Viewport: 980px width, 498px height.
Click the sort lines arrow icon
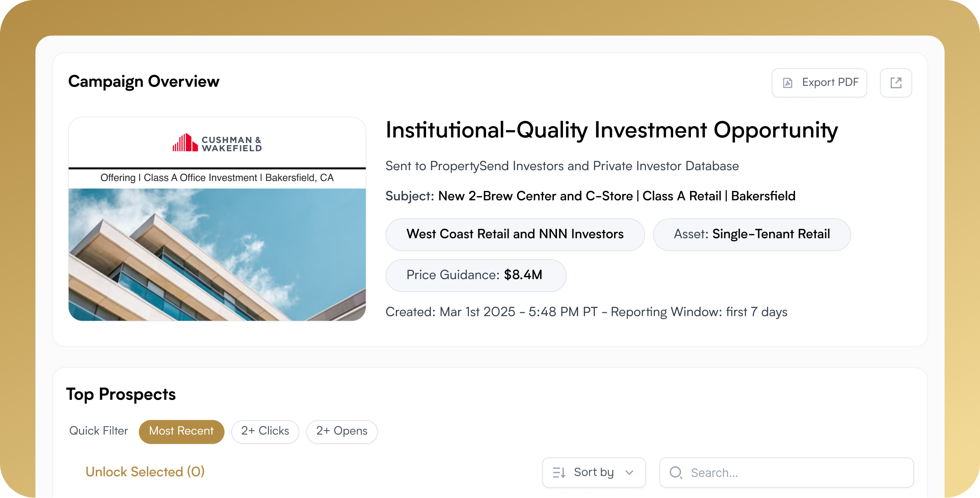pos(559,473)
